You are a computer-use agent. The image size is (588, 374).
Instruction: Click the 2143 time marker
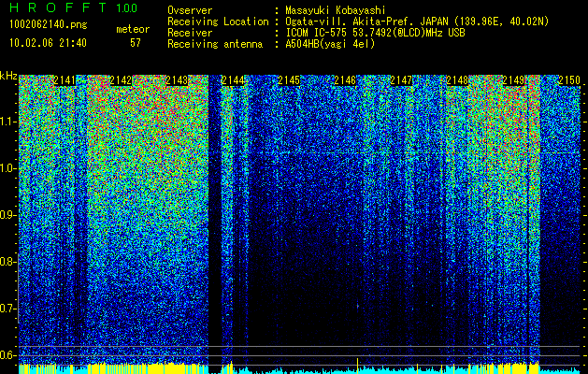[x=177, y=80]
